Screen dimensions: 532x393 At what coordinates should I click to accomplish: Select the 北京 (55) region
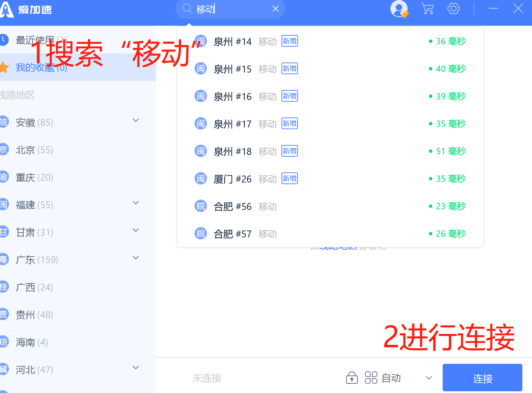(x=78, y=150)
